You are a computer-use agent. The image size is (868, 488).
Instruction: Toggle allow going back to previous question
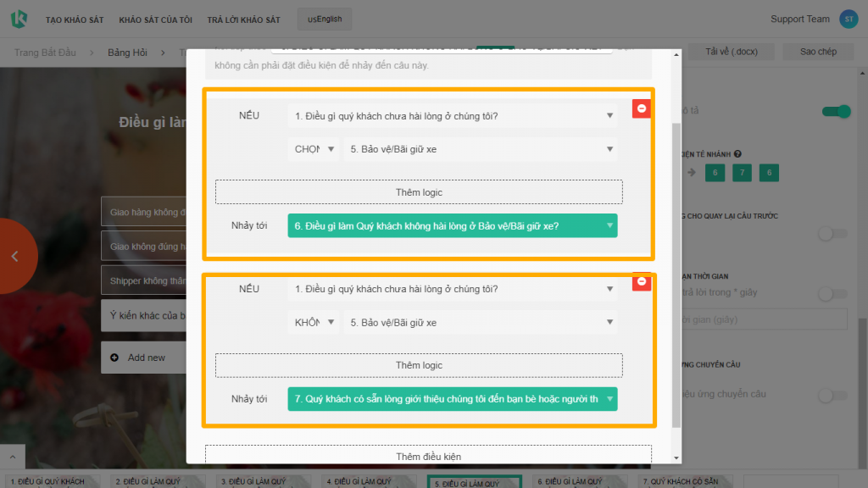[832, 234]
